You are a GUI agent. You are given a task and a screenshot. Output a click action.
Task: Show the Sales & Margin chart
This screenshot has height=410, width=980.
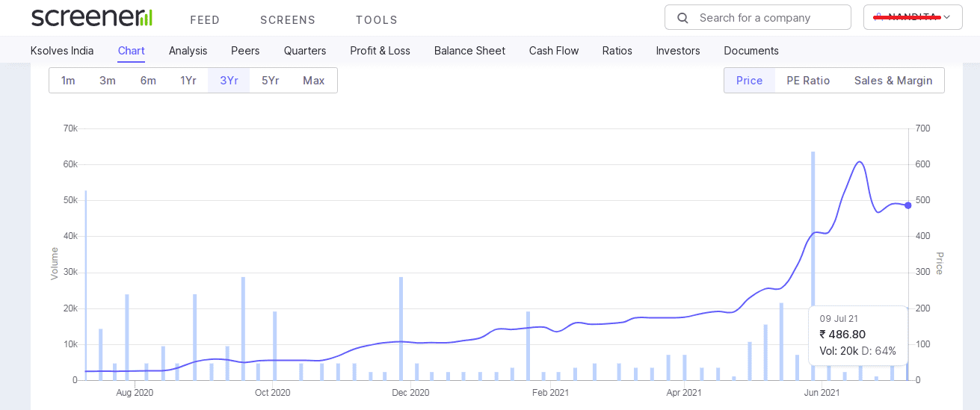tap(893, 81)
